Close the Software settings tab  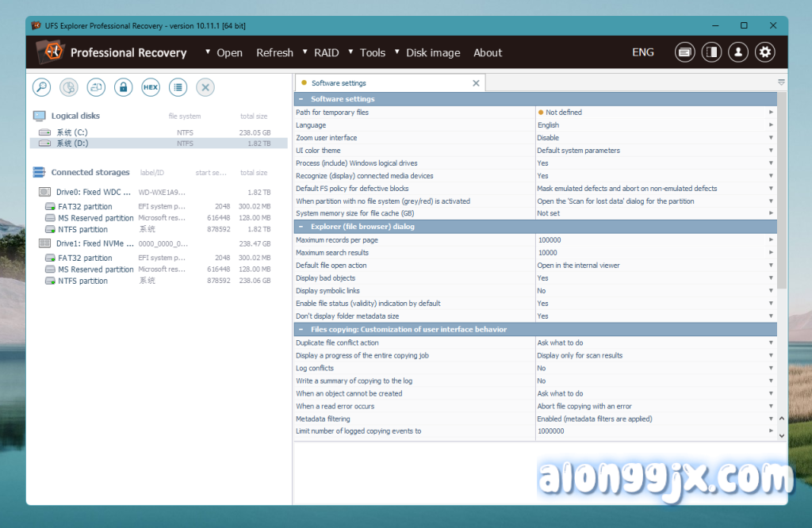pyautogui.click(x=476, y=83)
